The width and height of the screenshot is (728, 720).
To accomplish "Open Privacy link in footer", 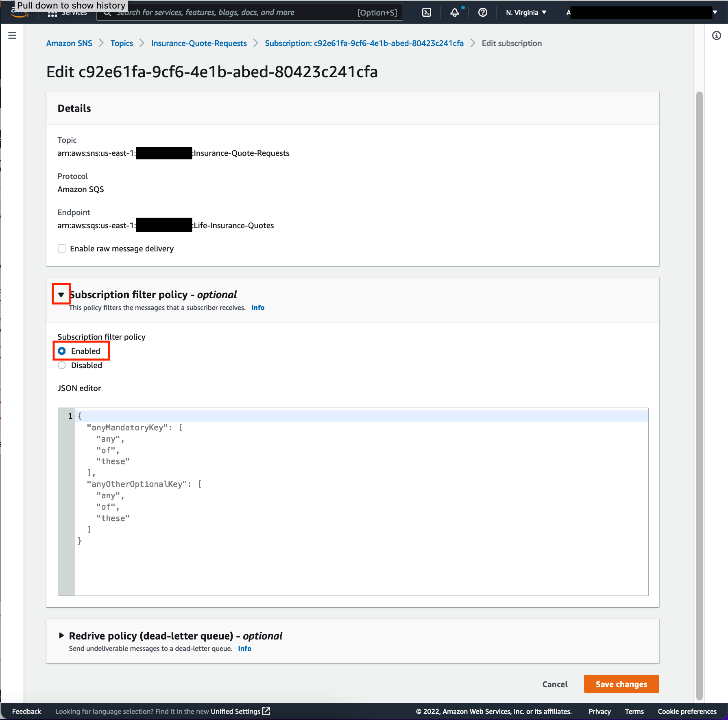I will coord(599,711).
